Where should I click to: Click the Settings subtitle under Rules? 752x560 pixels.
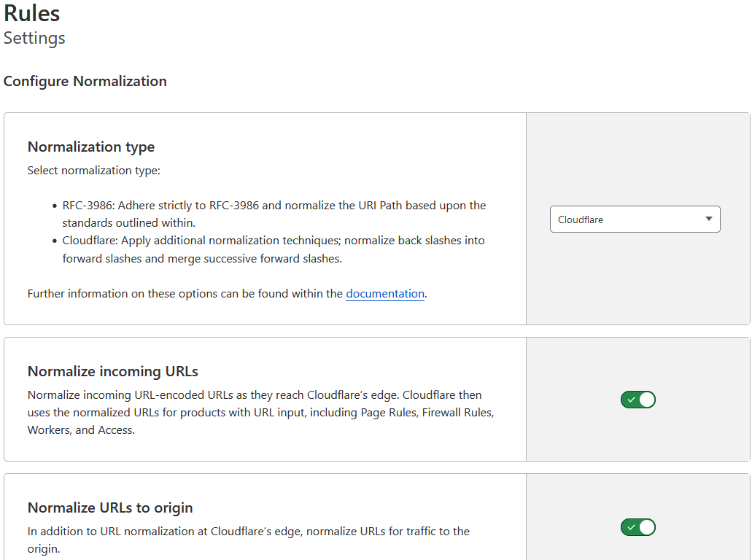(x=34, y=38)
